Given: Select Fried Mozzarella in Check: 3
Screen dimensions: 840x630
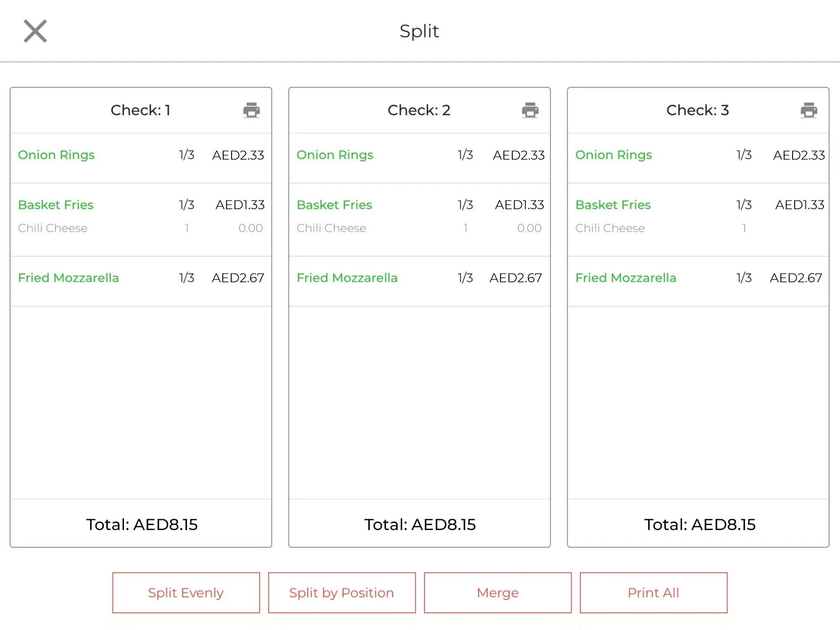Looking at the screenshot, I should (626, 278).
